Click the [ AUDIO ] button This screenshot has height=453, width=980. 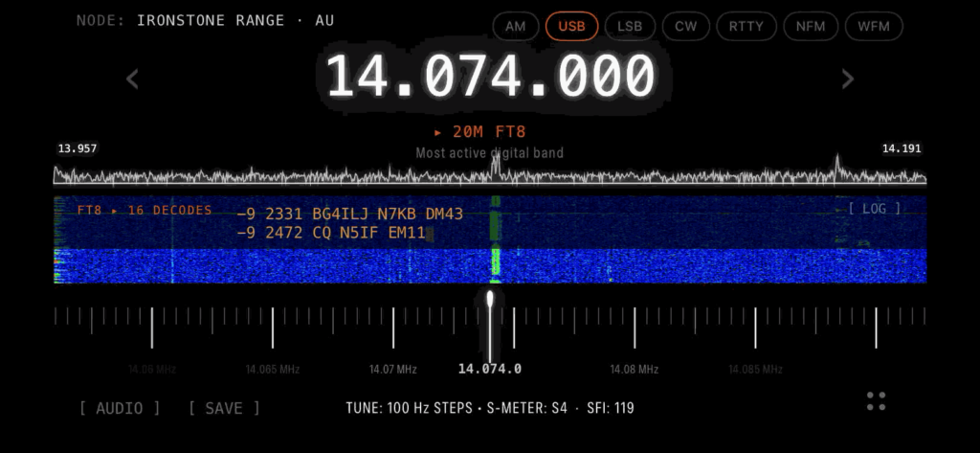120,409
